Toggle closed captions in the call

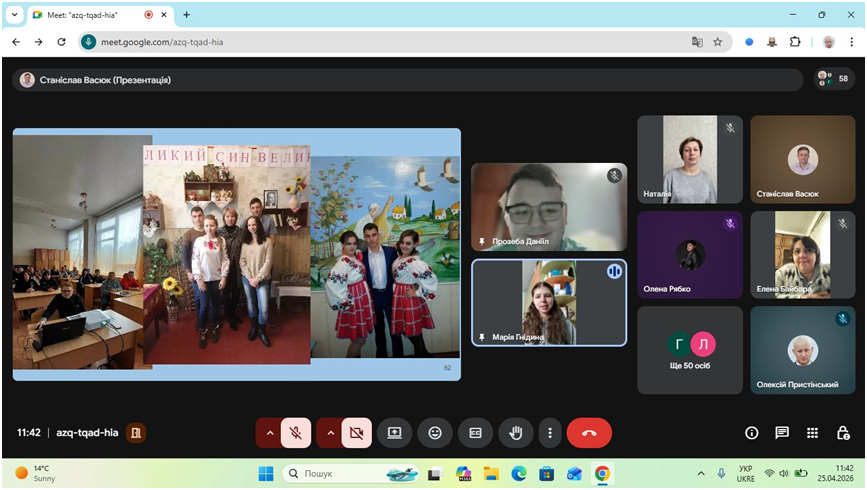[x=475, y=433]
